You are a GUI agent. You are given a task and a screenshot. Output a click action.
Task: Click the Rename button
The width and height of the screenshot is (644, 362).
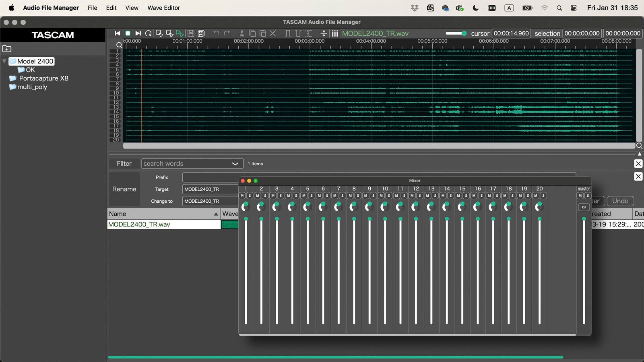(x=124, y=189)
